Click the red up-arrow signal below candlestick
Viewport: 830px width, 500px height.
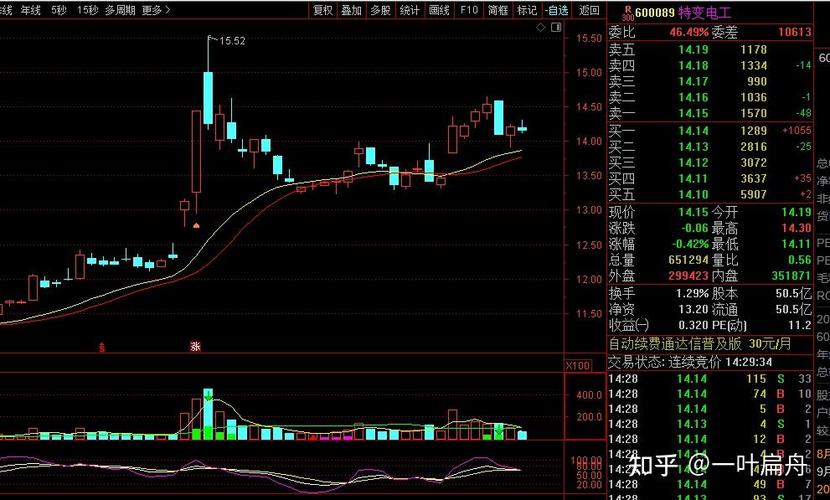(196, 225)
